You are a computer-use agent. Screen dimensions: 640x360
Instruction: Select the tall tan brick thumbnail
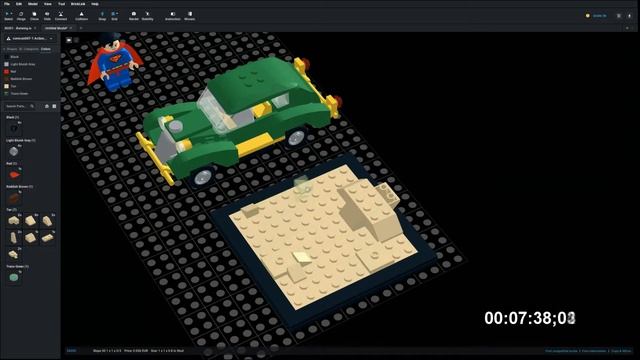point(13,238)
